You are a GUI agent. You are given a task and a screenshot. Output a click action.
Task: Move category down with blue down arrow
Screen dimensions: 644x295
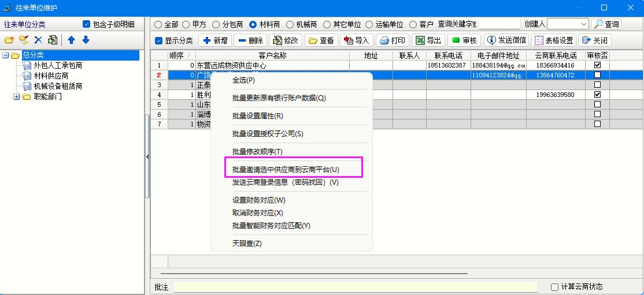pos(86,40)
